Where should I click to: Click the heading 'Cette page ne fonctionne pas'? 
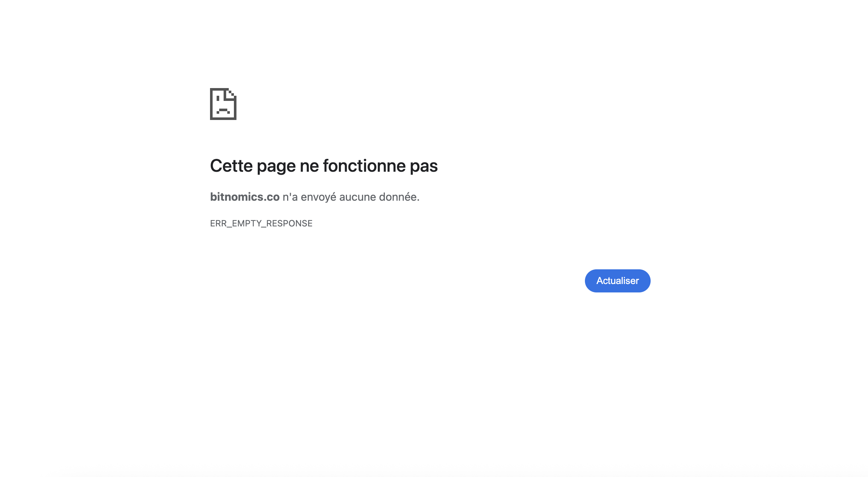click(x=324, y=166)
